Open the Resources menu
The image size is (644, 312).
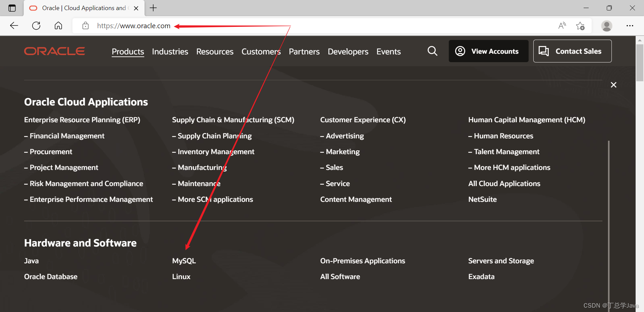tap(215, 52)
